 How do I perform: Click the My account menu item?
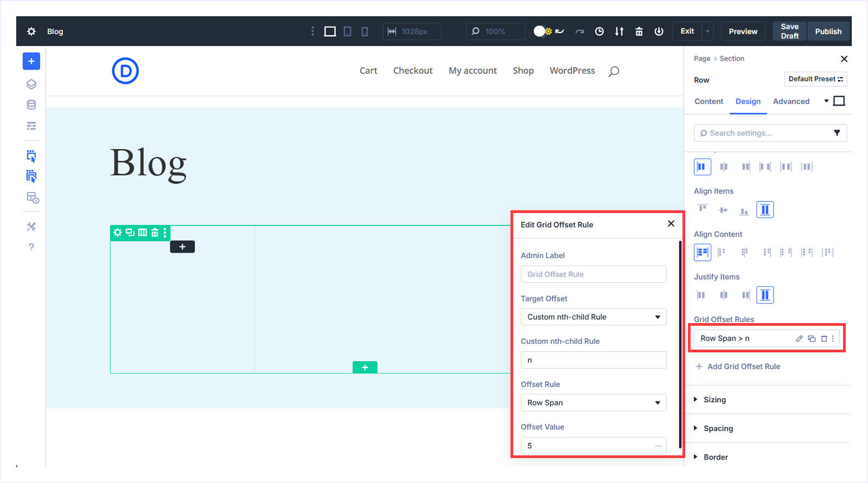coord(473,70)
